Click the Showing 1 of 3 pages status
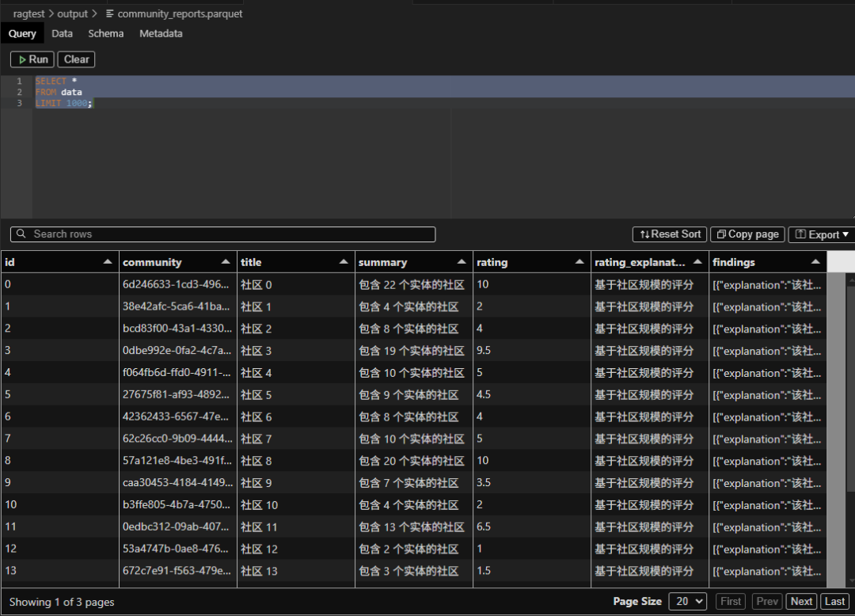855x616 pixels. (x=62, y=602)
